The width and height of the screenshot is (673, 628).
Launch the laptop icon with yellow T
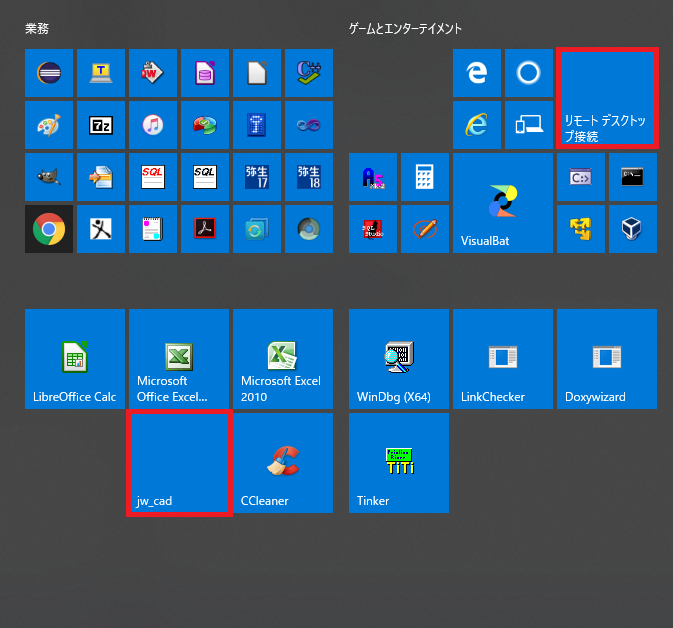click(101, 73)
